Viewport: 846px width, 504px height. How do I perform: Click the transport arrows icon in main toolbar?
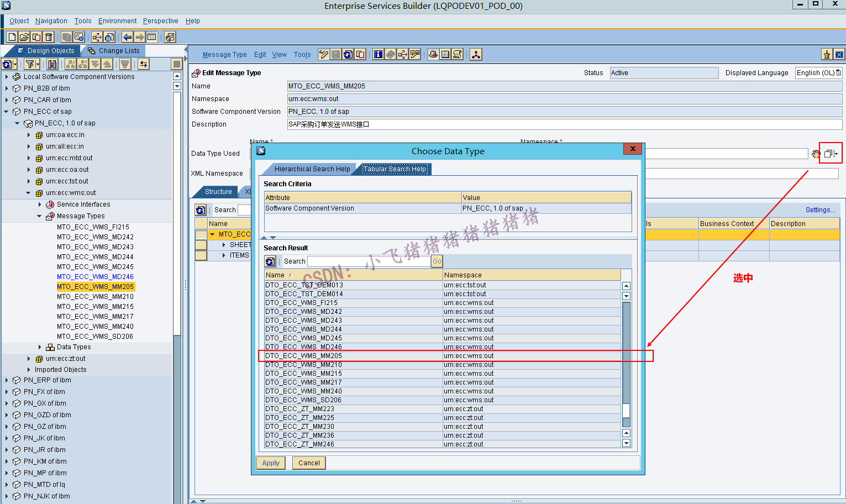(97, 37)
